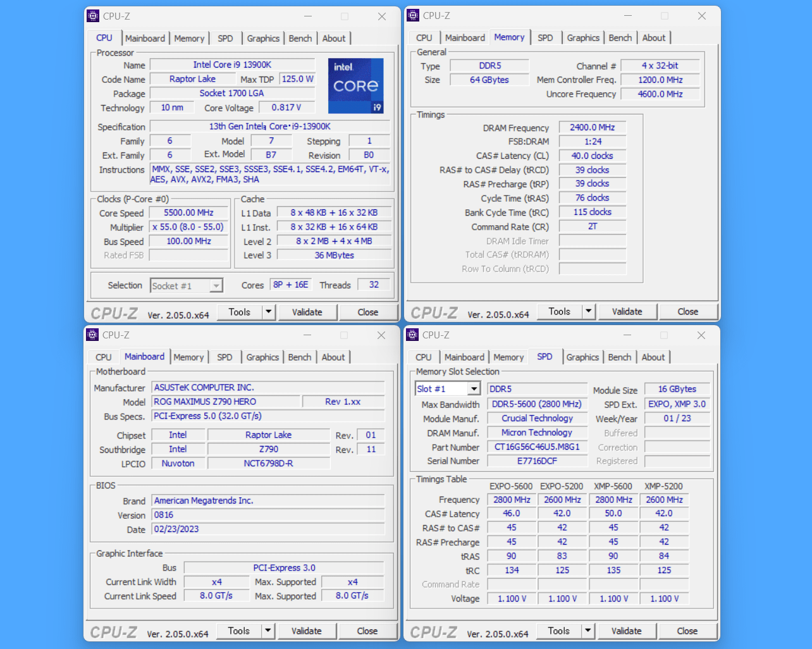Image resolution: width=812 pixels, height=649 pixels.
Task: Select SPD tab in Memory window
Action: 545,38
